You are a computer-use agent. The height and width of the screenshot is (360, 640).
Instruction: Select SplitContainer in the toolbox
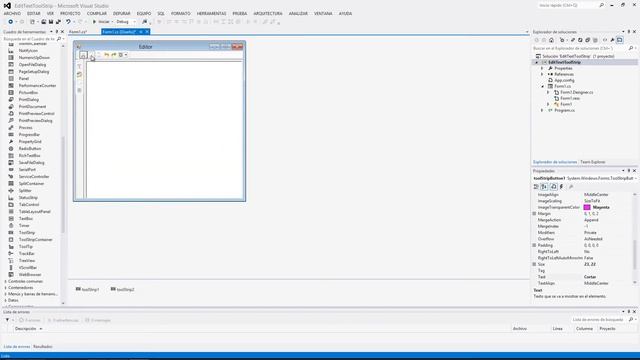pyautogui.click(x=31, y=184)
